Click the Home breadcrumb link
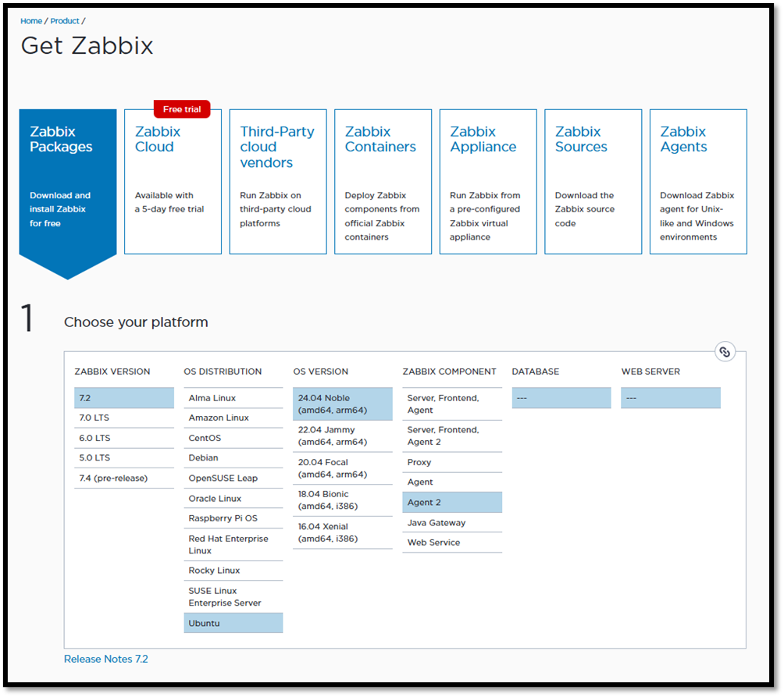This screenshot has height=697, width=784. click(x=31, y=21)
